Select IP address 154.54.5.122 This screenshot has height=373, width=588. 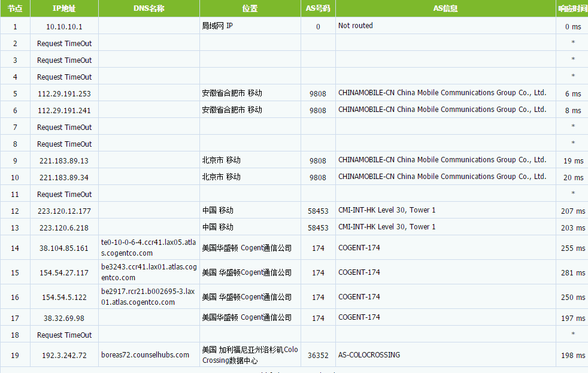(64, 298)
